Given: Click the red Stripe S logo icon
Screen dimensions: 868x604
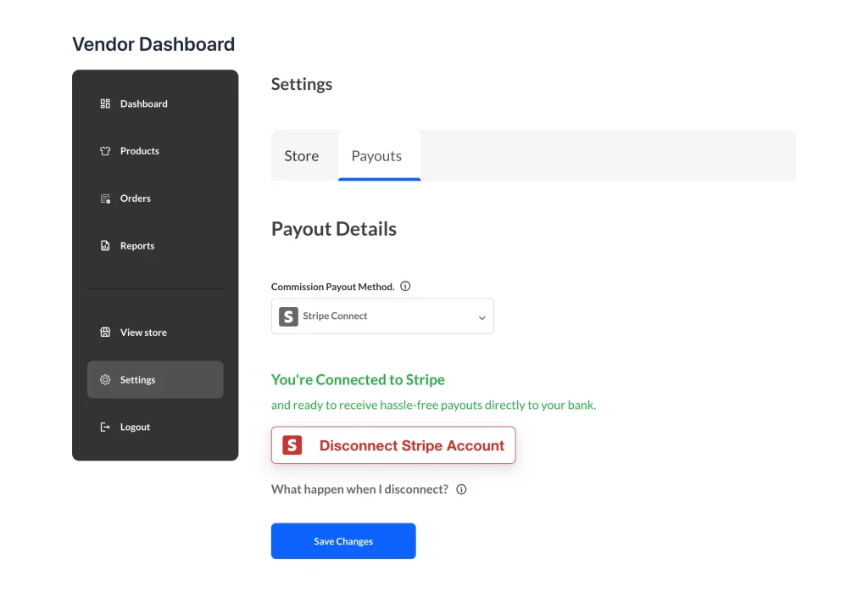Looking at the screenshot, I should (292, 445).
